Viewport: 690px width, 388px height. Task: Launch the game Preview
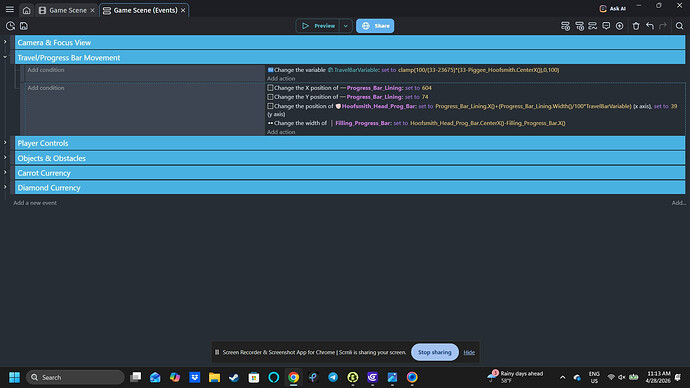click(x=318, y=26)
